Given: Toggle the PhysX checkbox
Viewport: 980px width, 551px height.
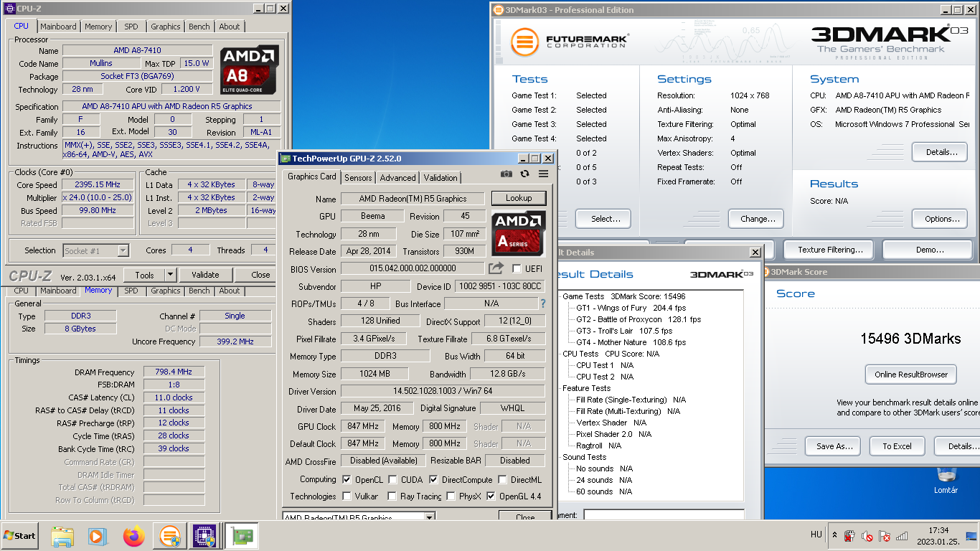Looking at the screenshot, I should point(451,496).
